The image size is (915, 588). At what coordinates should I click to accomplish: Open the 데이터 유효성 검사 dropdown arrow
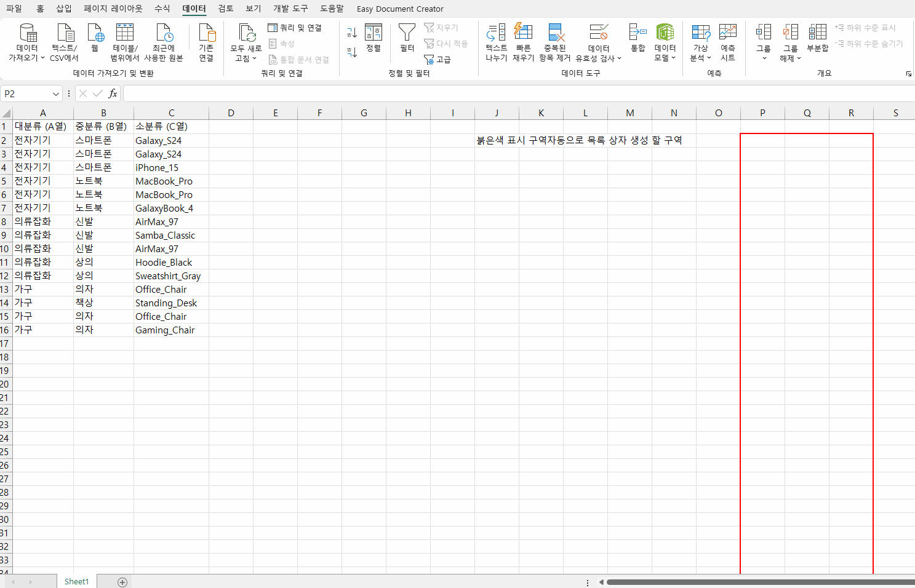(619, 58)
